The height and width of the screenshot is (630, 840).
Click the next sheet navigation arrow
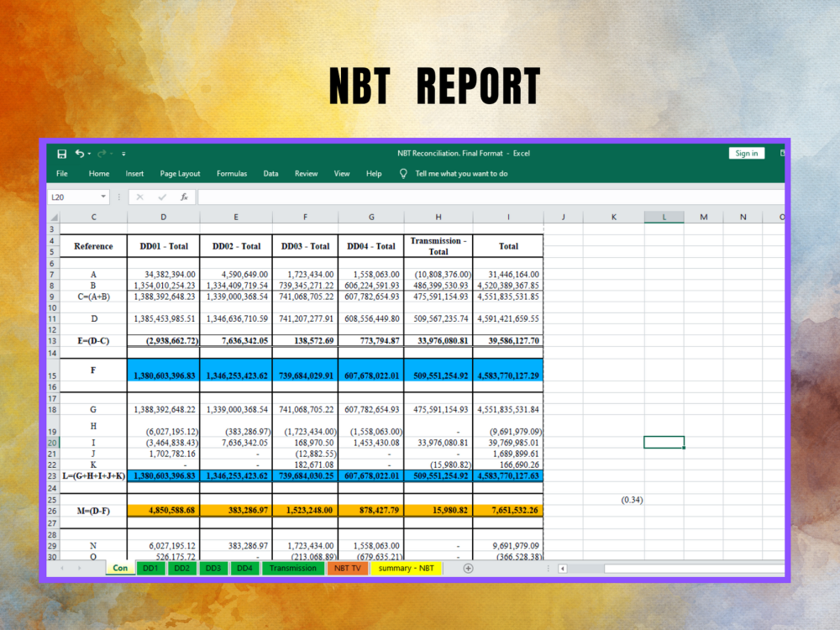click(79, 568)
